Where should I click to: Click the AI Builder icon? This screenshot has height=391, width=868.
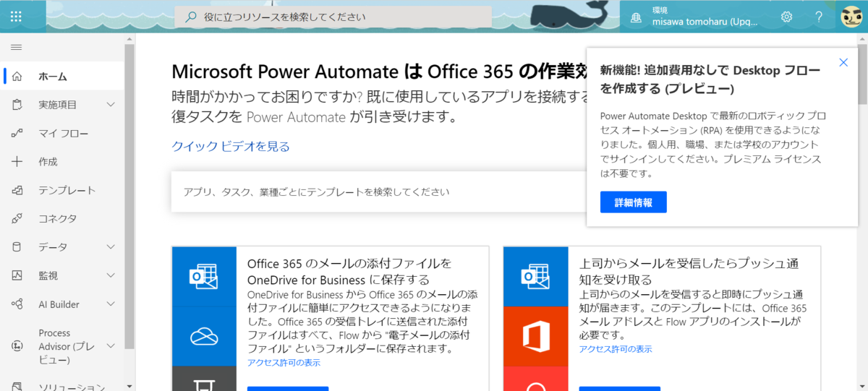17,304
